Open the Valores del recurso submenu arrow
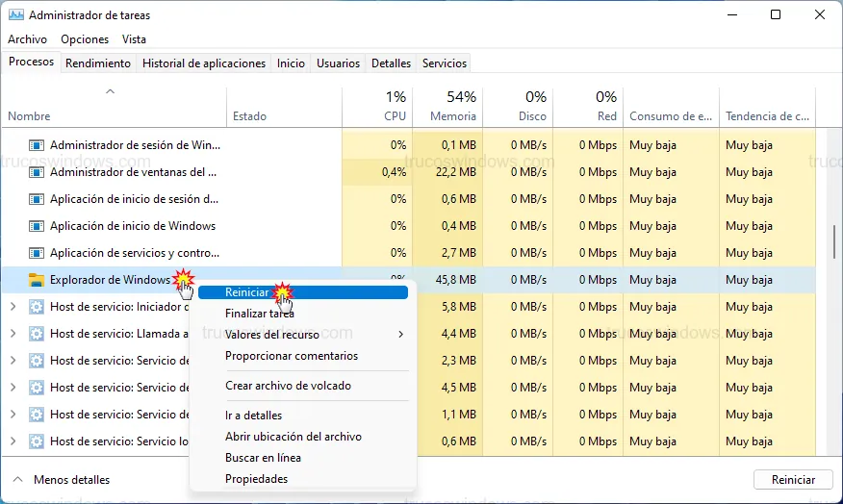The width and height of the screenshot is (843, 504). point(400,335)
